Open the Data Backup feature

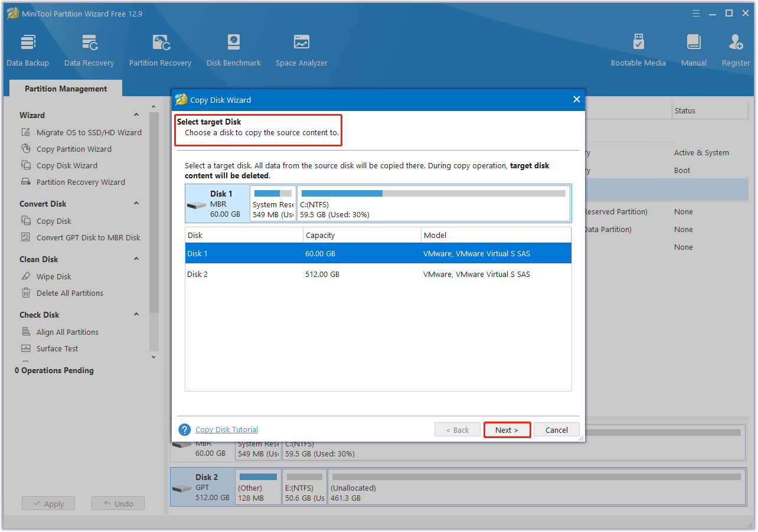tap(27, 48)
